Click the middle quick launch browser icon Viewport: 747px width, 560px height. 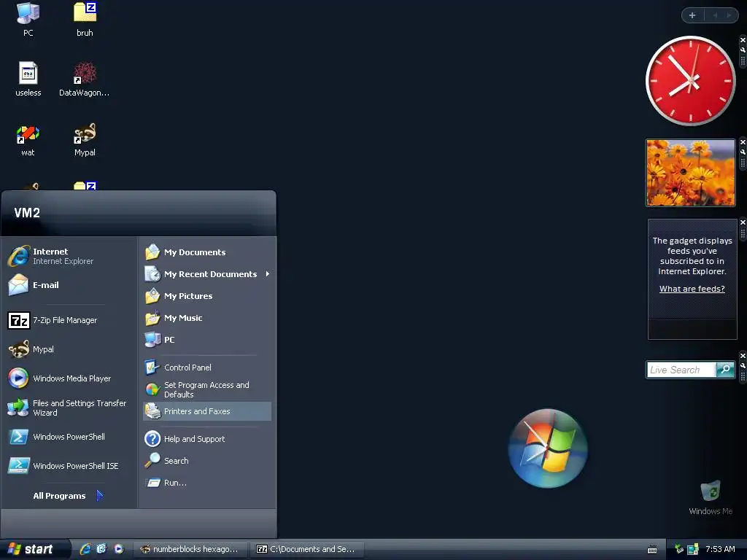click(x=101, y=549)
